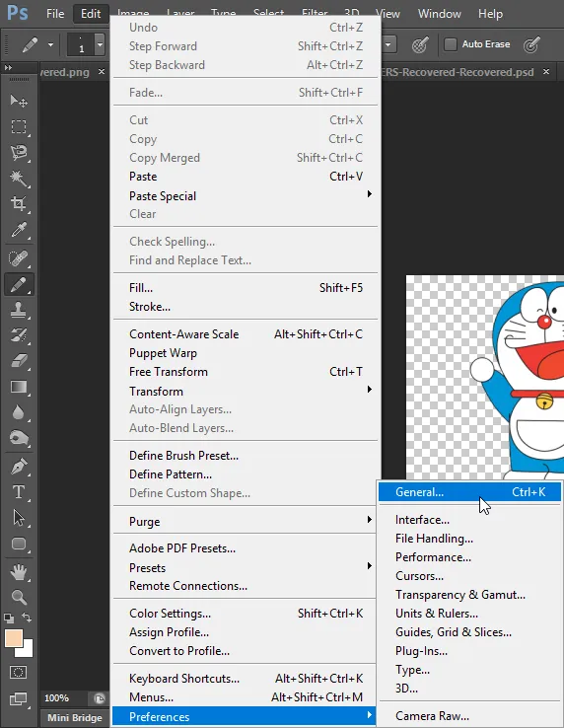Screen dimensions: 564x728
Task: Select the Gradient tool
Action: (x=19, y=387)
